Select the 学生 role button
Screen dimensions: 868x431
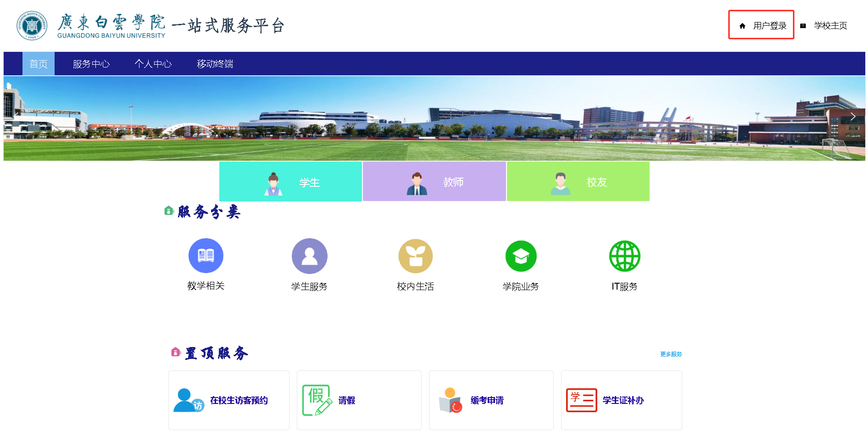(291, 182)
